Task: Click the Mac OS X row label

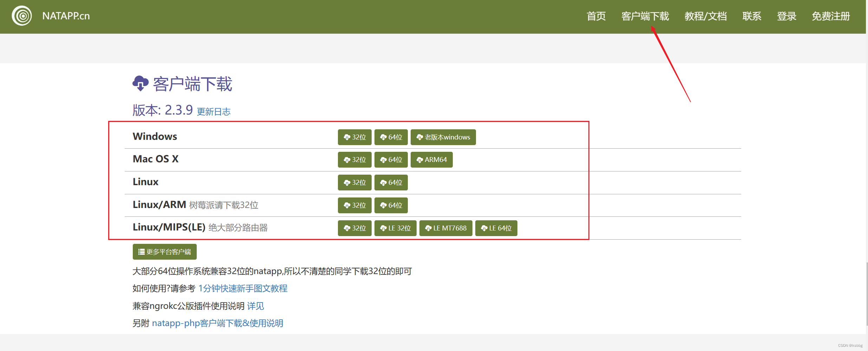Action: pyautogui.click(x=156, y=159)
